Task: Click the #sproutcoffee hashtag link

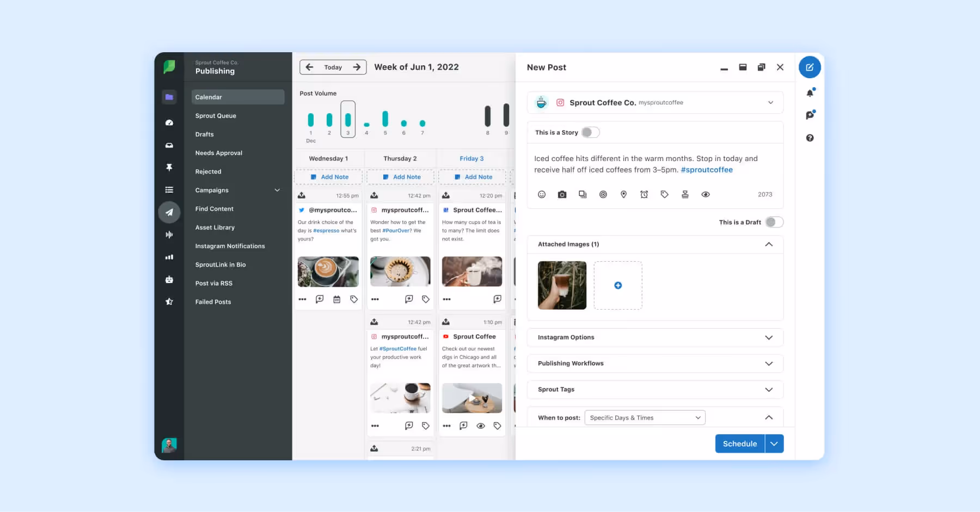Action: click(707, 170)
